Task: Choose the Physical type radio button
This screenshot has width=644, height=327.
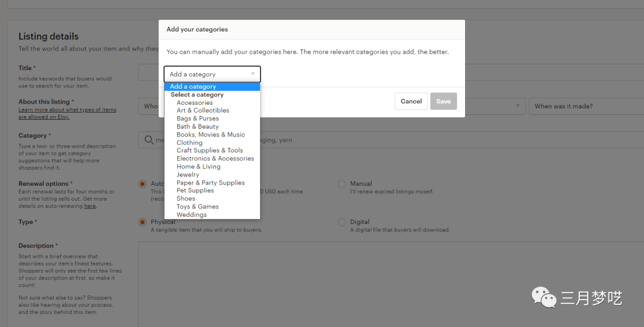Action: pos(143,222)
